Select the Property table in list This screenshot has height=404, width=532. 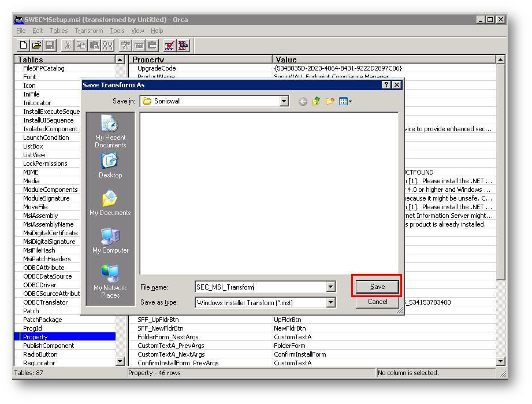point(36,337)
